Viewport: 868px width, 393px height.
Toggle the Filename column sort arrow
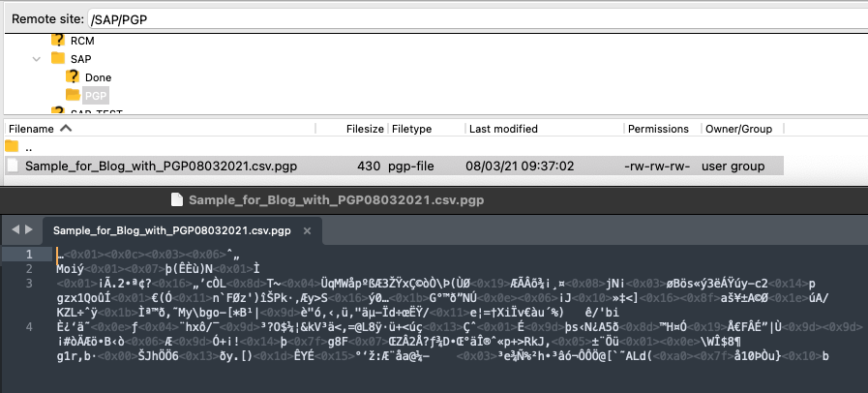click(x=66, y=128)
